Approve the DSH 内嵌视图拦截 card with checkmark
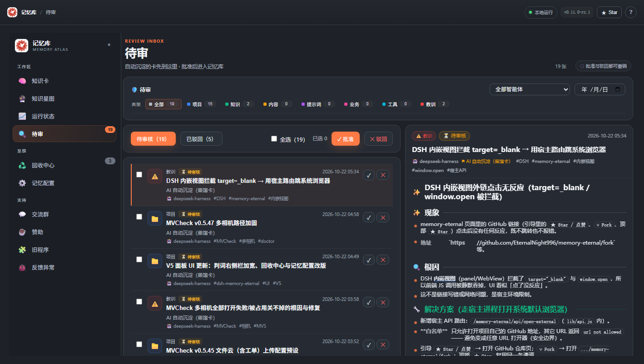644x364 pixels. click(x=369, y=175)
